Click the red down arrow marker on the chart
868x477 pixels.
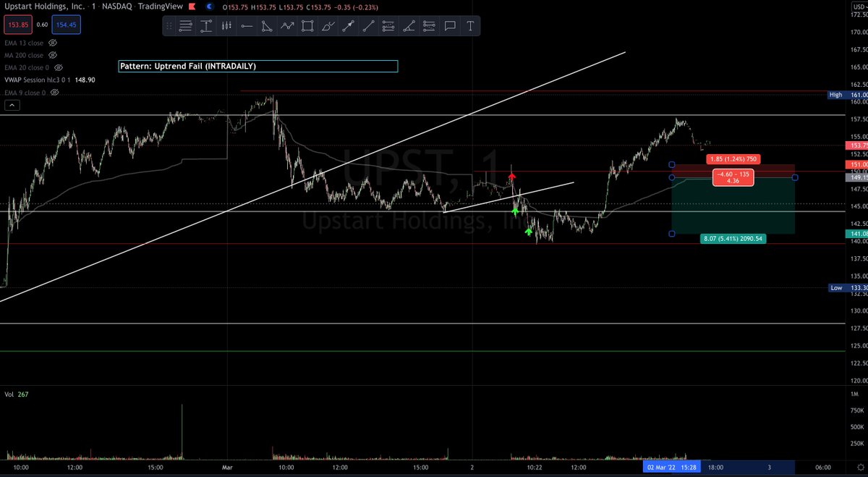(512, 177)
